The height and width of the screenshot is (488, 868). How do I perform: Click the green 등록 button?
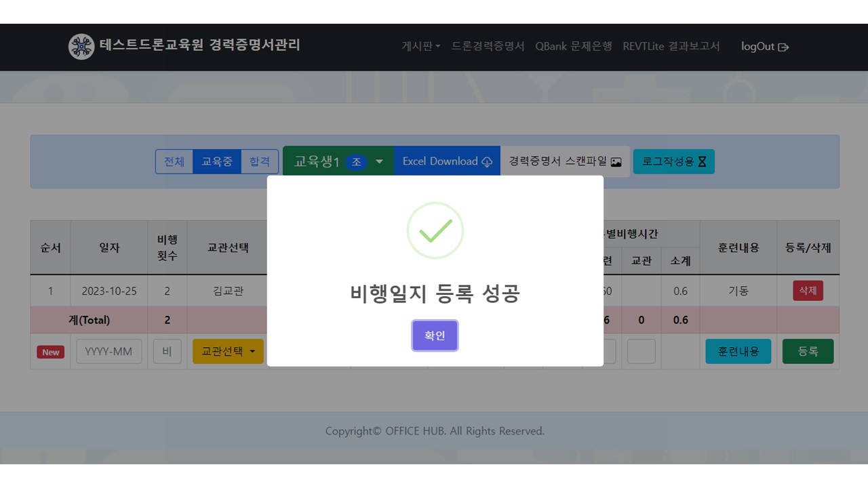tap(808, 352)
